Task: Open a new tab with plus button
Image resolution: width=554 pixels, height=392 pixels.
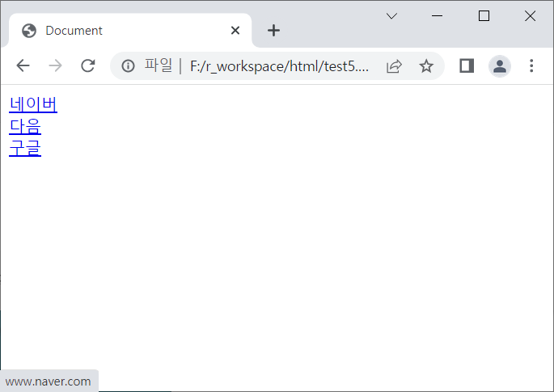Action: pyautogui.click(x=273, y=31)
